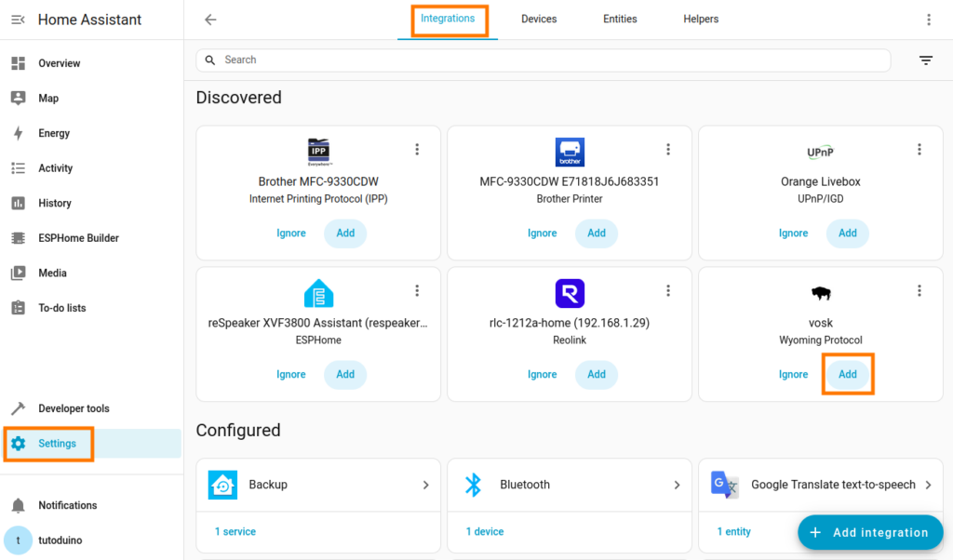The height and width of the screenshot is (560, 953).
Task: Click the back arrow icon
Action: coord(210,20)
